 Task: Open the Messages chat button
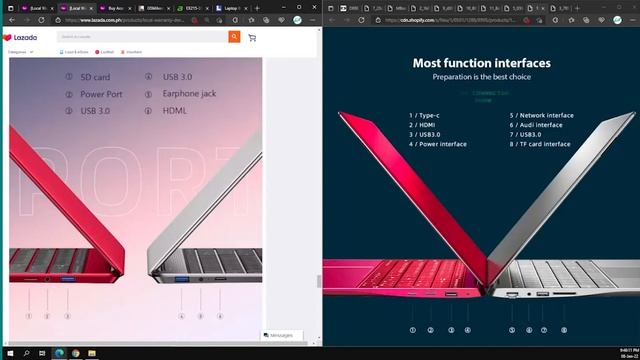pos(282,335)
